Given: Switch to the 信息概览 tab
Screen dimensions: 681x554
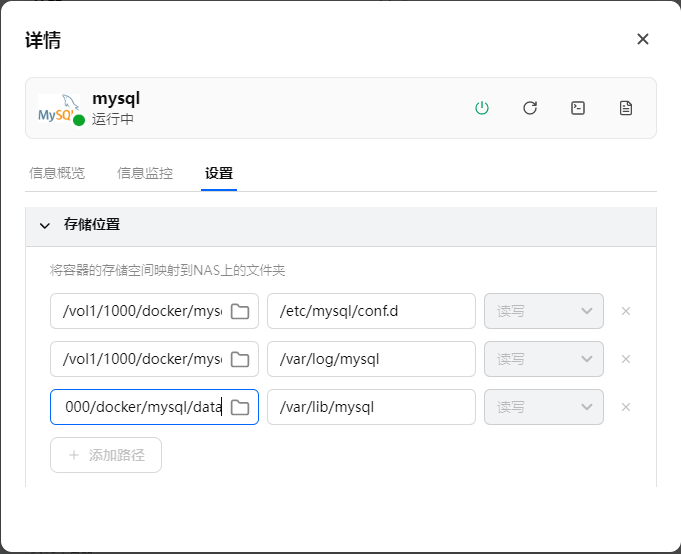Looking at the screenshot, I should point(57,173).
